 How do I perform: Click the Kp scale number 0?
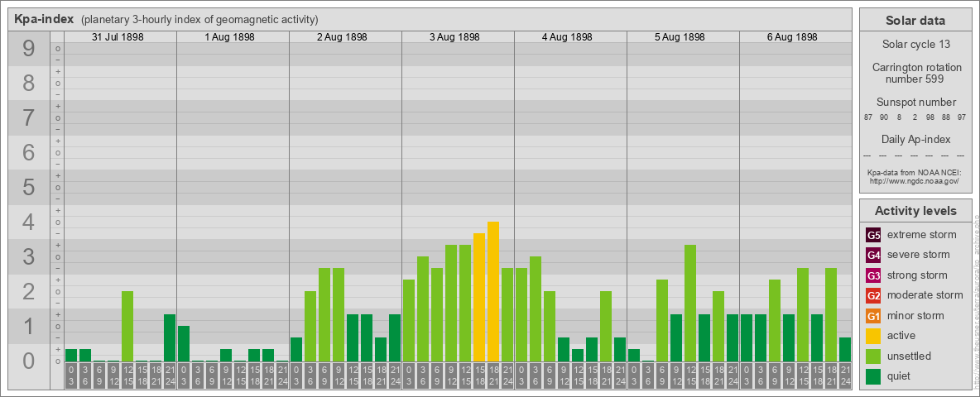click(29, 361)
